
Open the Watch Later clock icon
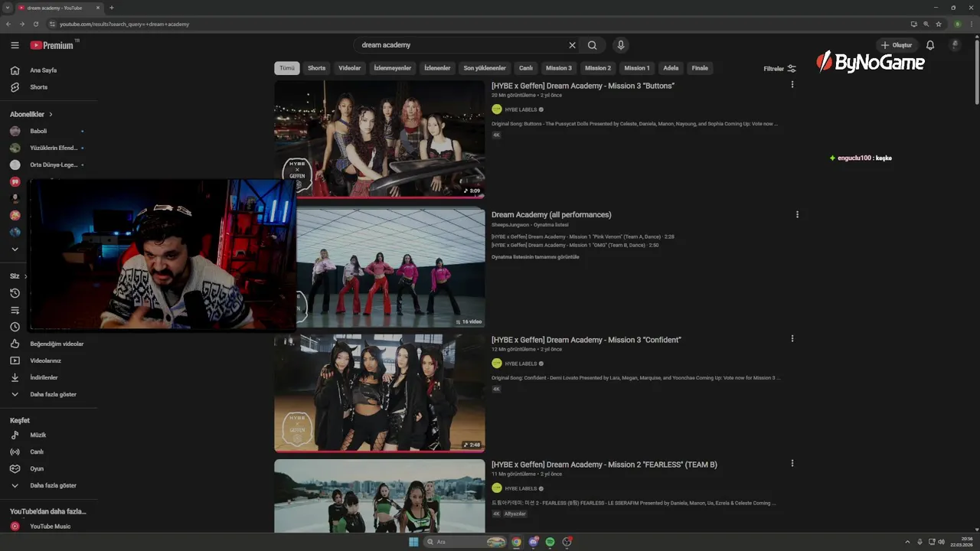15,327
